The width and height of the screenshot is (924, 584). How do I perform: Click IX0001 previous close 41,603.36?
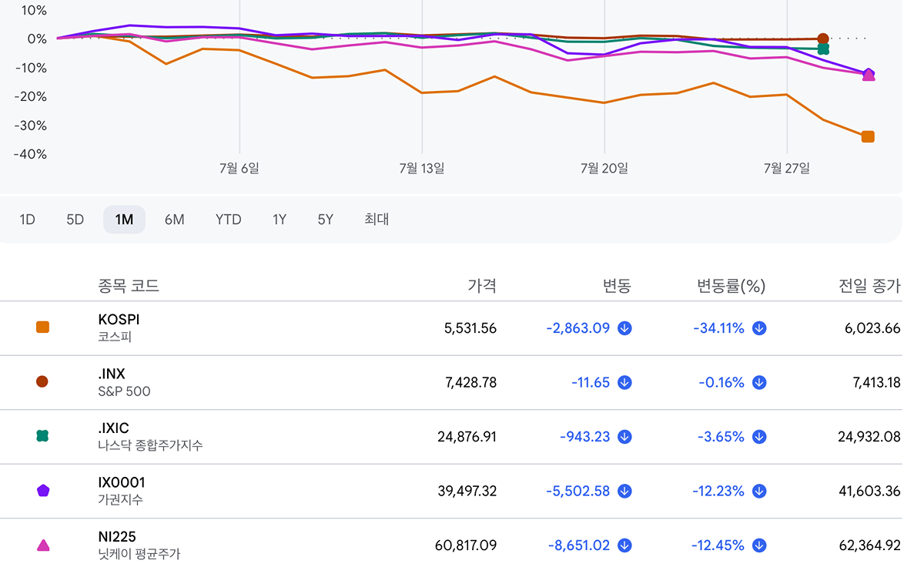click(869, 491)
